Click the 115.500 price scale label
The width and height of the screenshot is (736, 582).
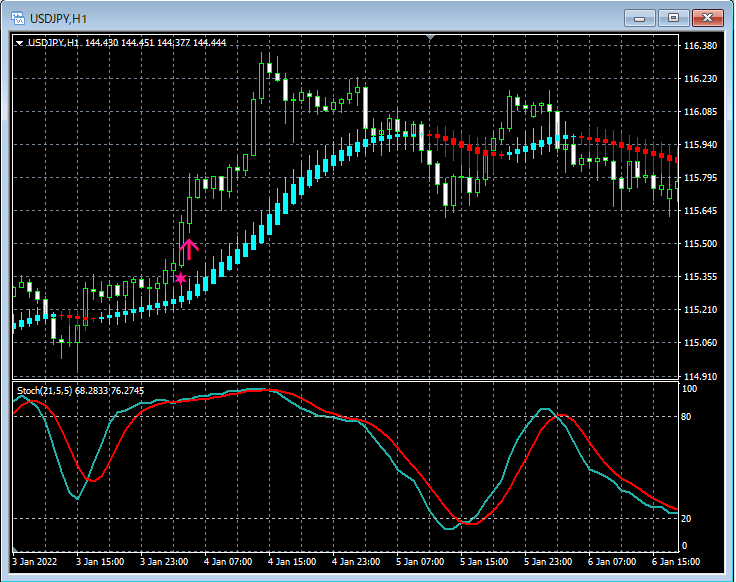[x=700, y=244]
